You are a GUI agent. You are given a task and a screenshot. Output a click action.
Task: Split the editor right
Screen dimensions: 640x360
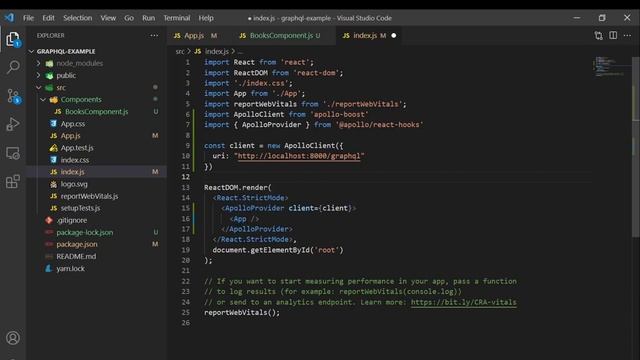point(613,36)
